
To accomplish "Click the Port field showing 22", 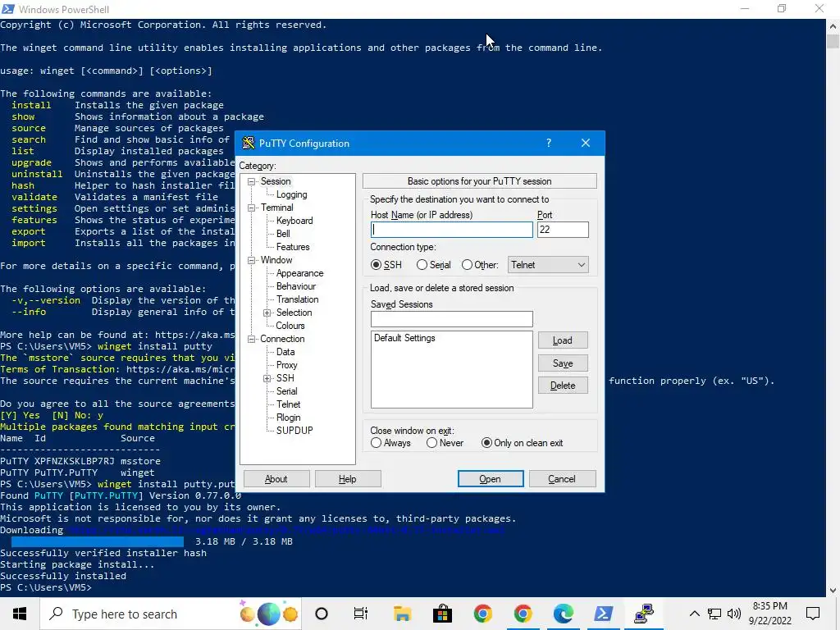I will coord(563,230).
